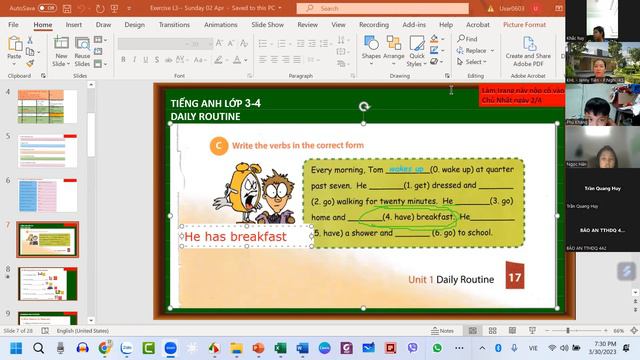Toggle the AutoSave switch
This screenshot has width=640, height=360.
click(47, 8)
